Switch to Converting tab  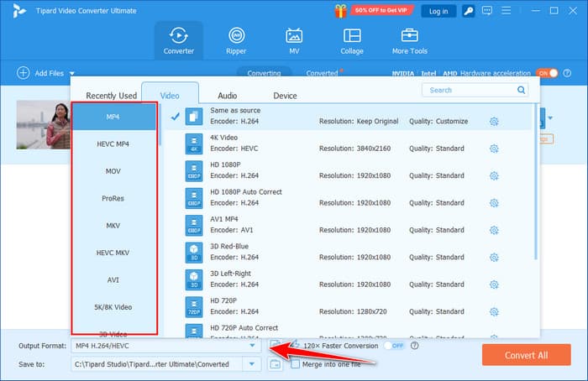[264, 73]
